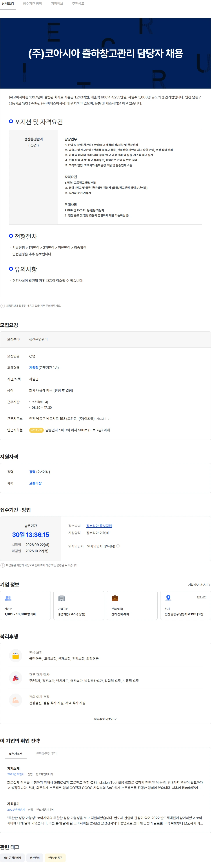Click the 계약직 employment type text
The height and width of the screenshot is (868, 211).
coord(34,368)
